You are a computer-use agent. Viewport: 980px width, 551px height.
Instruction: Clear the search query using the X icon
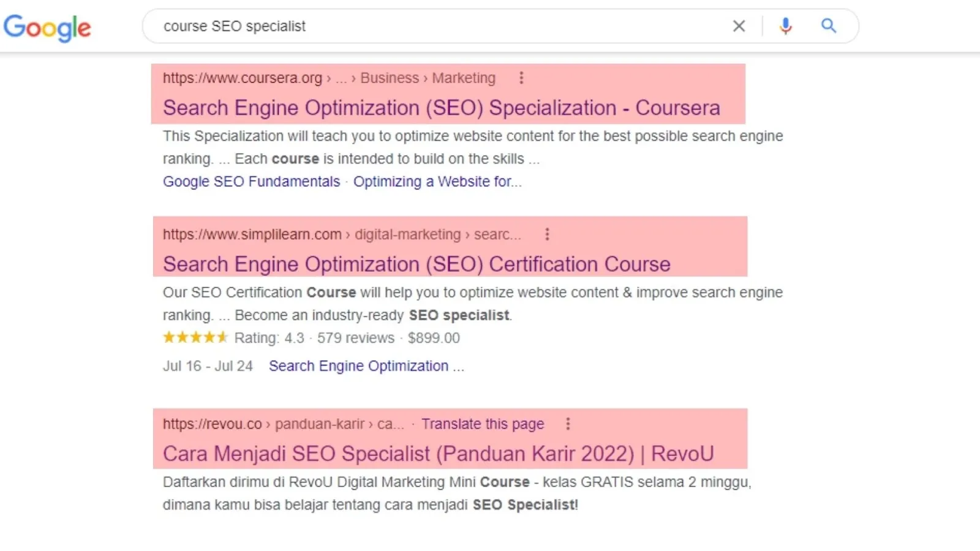739,26
